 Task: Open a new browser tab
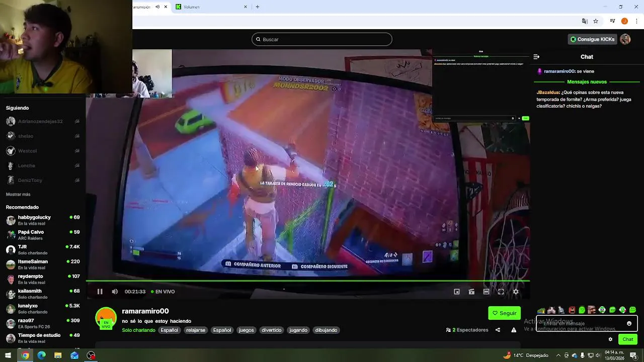pyautogui.click(x=258, y=7)
